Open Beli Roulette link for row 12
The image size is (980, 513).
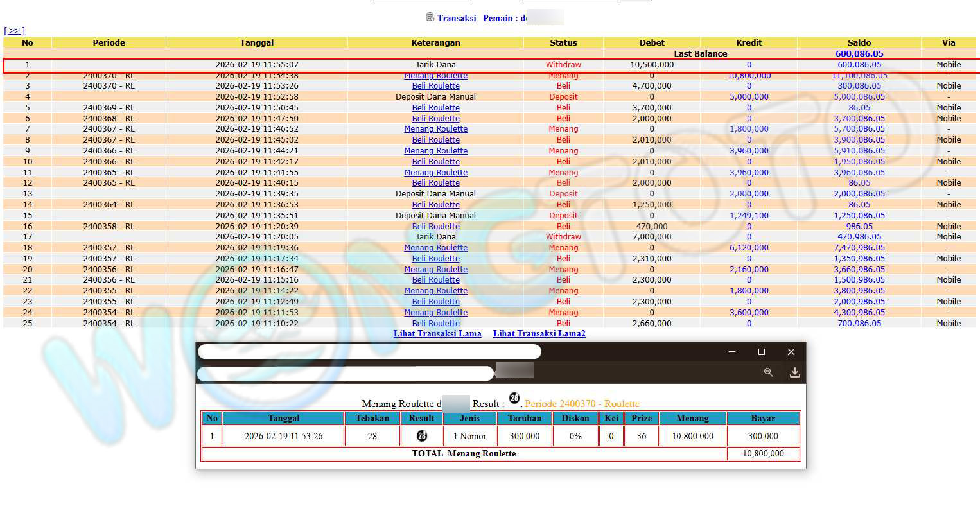coord(435,183)
